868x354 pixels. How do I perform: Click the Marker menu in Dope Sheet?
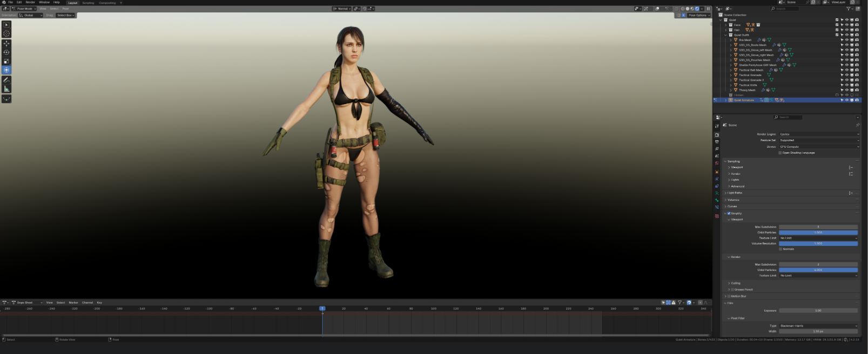click(73, 303)
